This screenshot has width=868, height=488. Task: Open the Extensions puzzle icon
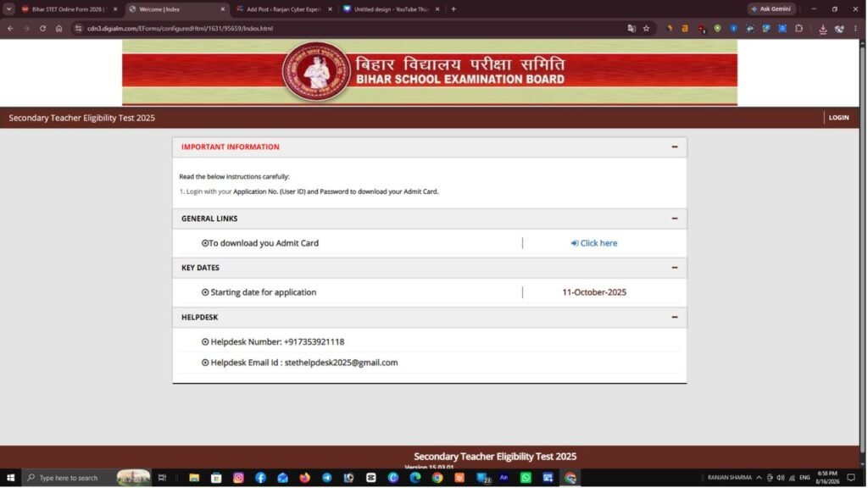click(x=798, y=28)
